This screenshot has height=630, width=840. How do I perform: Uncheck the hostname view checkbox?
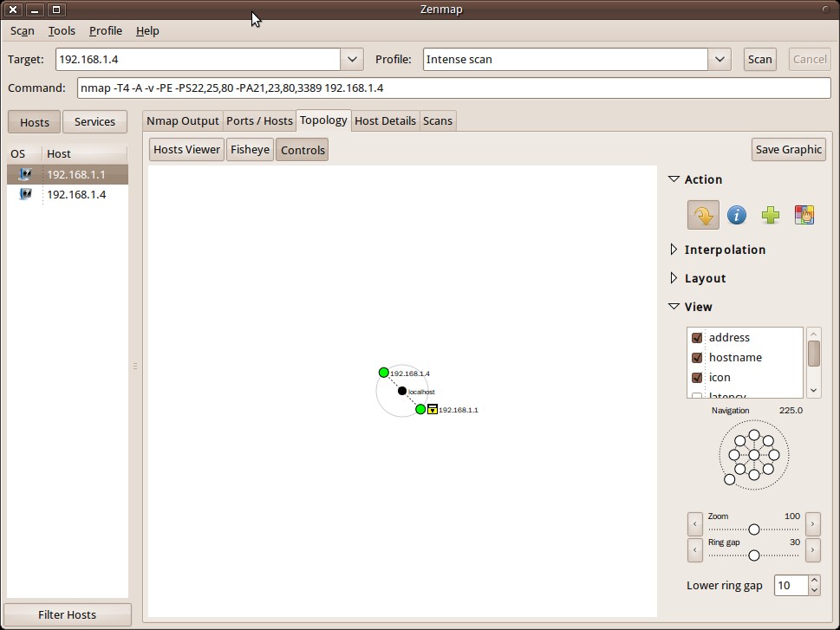[697, 357]
